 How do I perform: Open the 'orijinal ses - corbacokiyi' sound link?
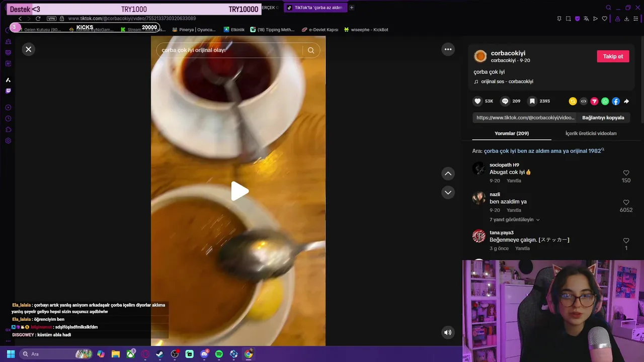pyautogui.click(x=507, y=81)
